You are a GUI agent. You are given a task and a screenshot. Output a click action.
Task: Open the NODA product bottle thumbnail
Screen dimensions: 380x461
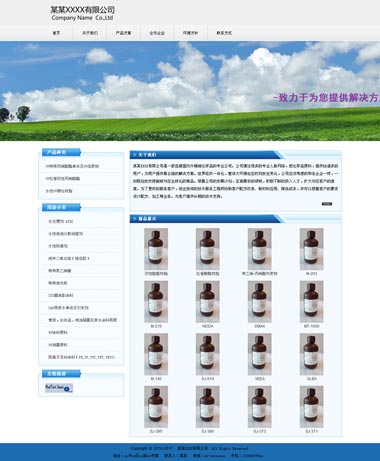208,302
